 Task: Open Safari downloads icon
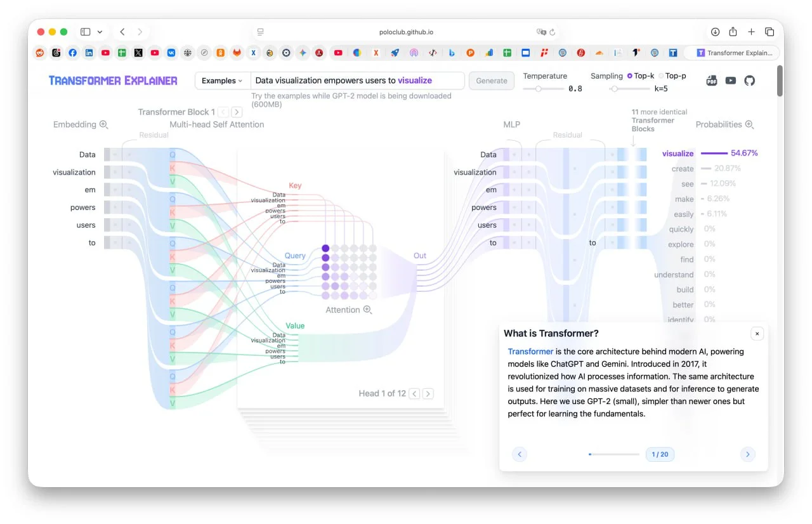point(715,32)
